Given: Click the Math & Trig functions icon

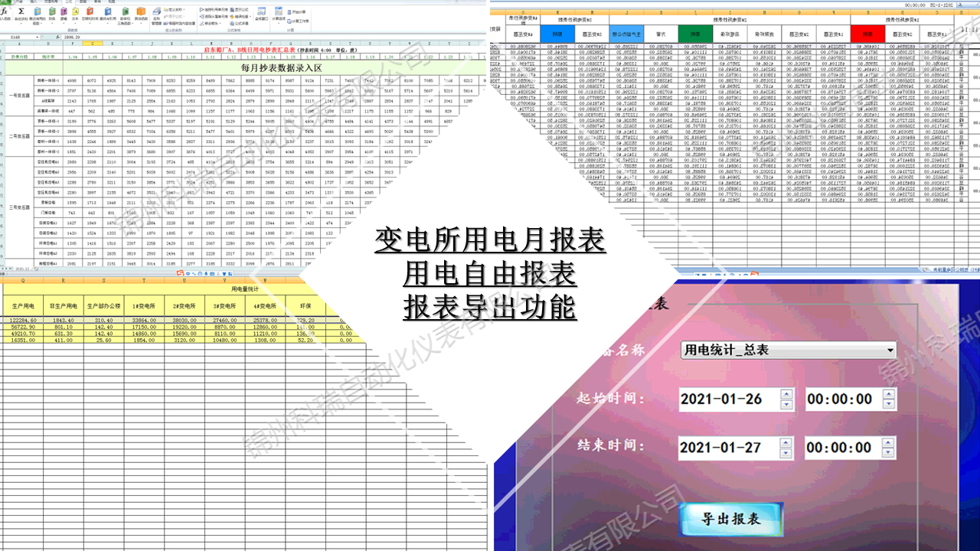Looking at the screenshot, I should (x=126, y=11).
